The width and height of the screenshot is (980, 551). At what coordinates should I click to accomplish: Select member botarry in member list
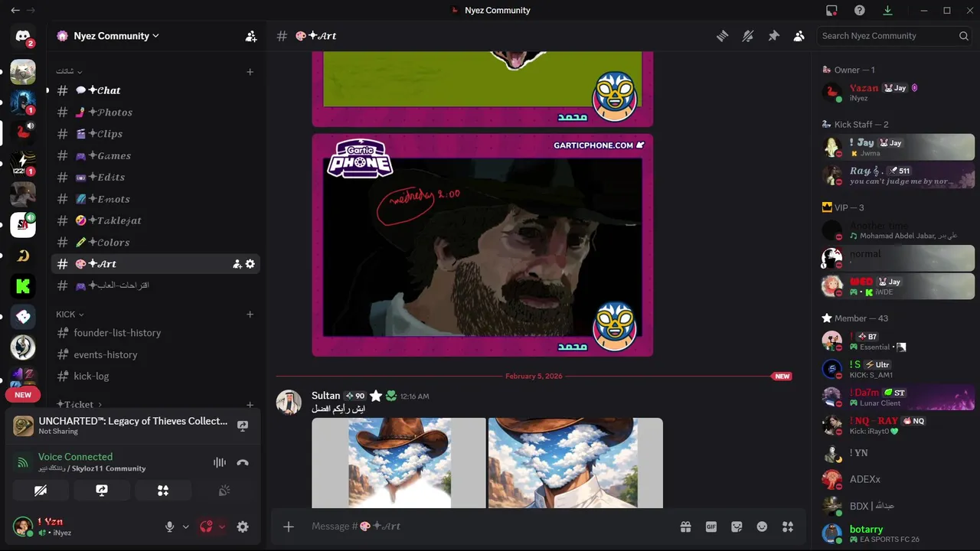[x=897, y=533]
